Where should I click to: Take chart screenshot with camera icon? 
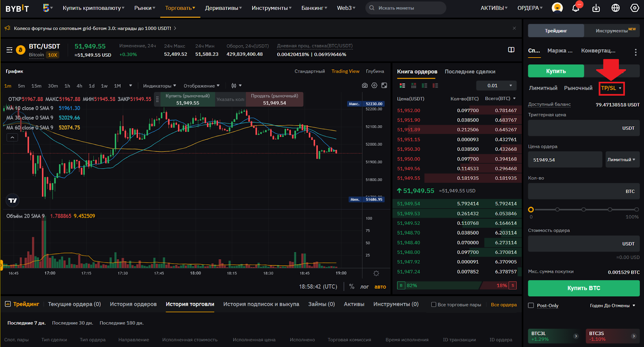[x=365, y=85]
